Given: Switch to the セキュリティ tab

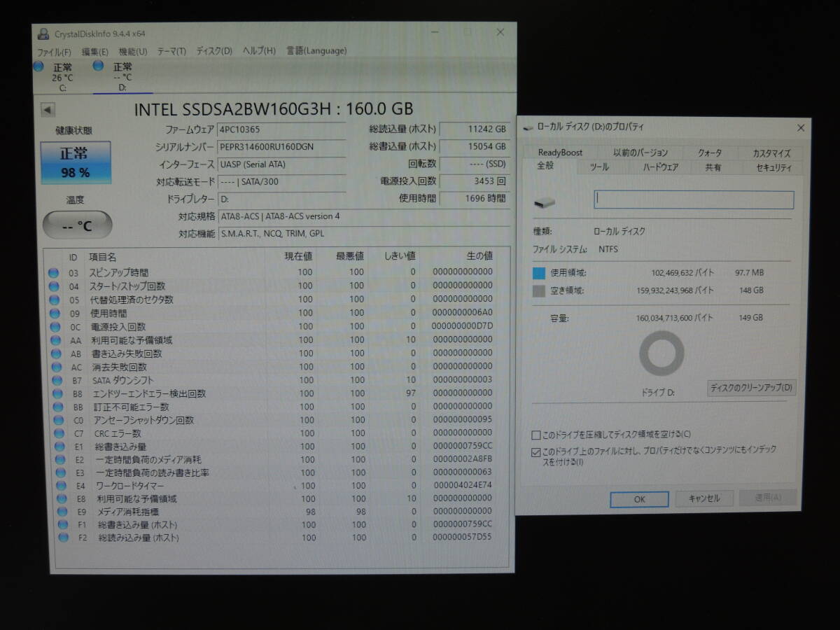Looking at the screenshot, I should coord(774,167).
